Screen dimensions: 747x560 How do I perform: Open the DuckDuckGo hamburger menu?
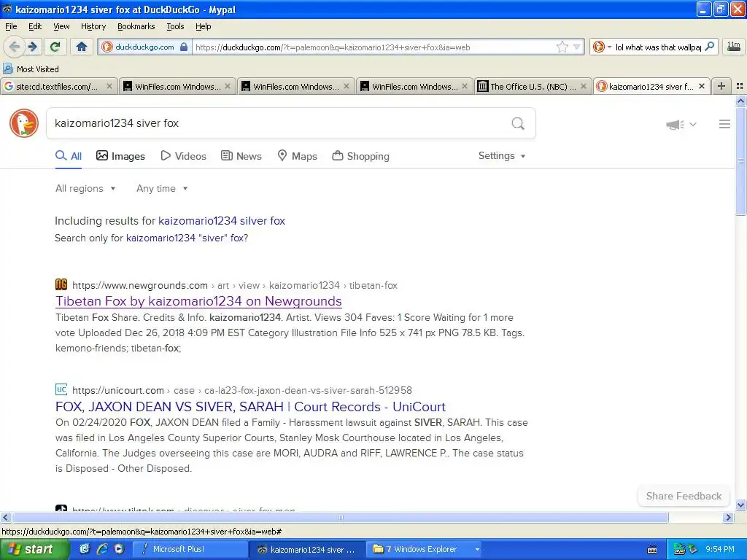pos(724,124)
